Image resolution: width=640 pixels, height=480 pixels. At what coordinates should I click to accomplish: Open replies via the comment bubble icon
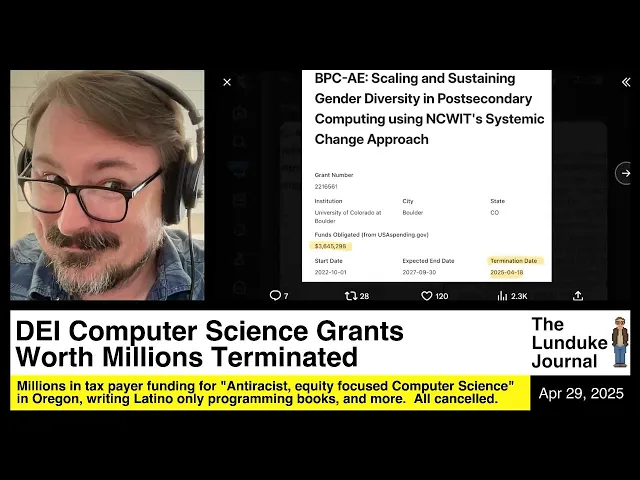275,295
